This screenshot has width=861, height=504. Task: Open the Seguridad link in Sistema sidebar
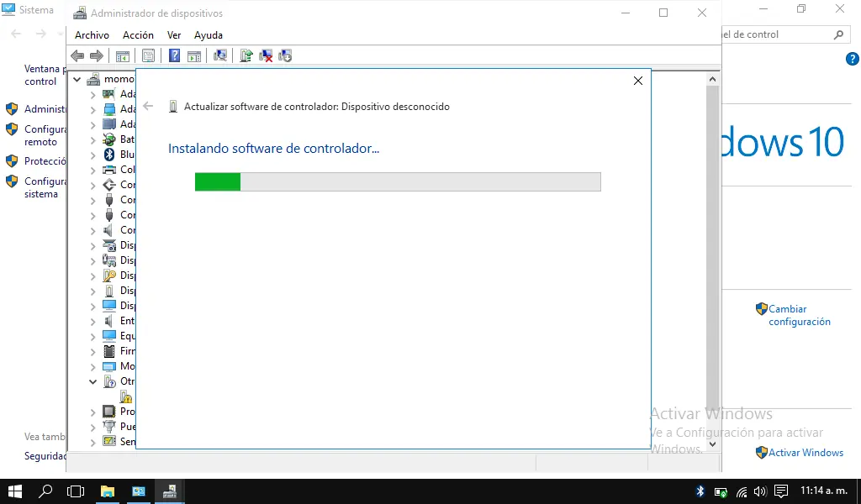(45, 456)
